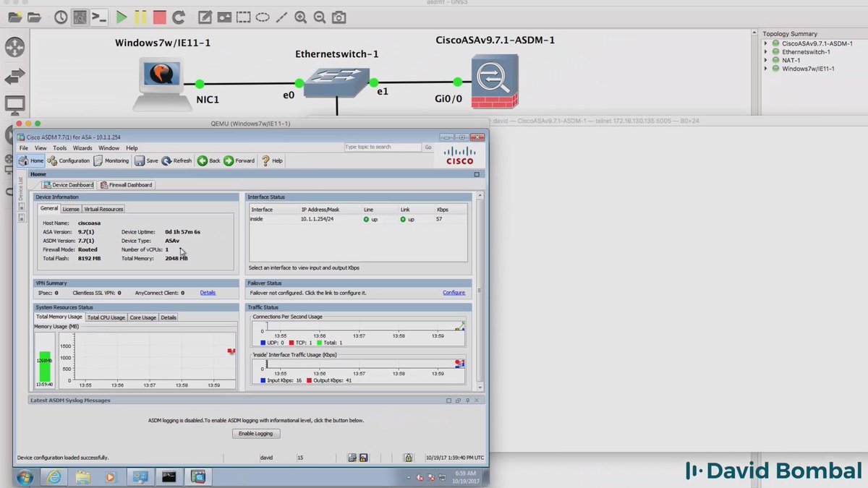Switch to the Device Dashboard tab
Screen dimensions: 868x488
pyautogui.click(x=68, y=185)
